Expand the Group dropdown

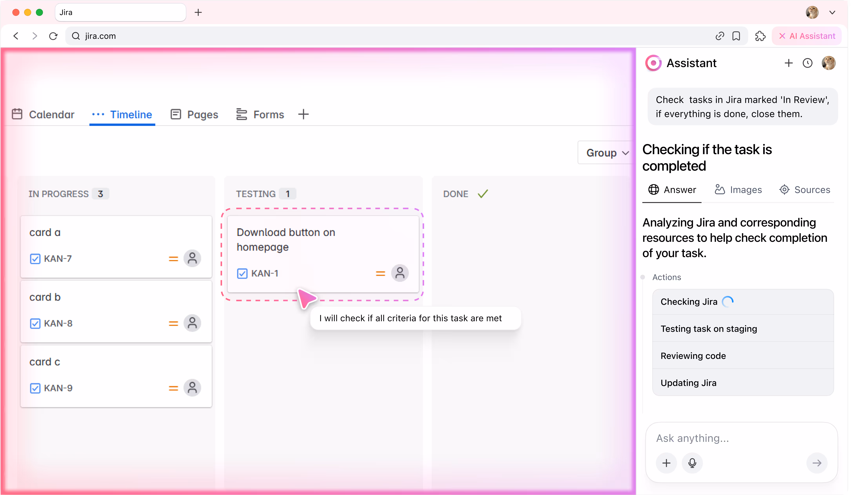pos(607,153)
